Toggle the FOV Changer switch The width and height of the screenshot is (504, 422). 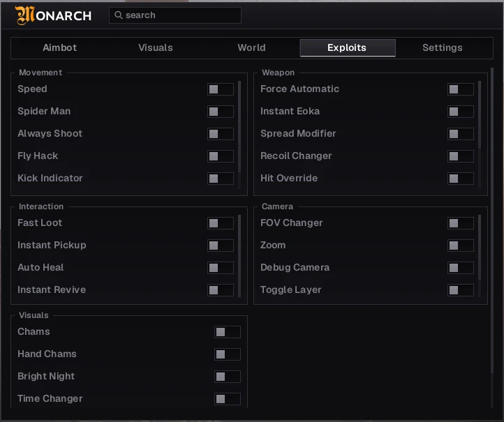461,223
